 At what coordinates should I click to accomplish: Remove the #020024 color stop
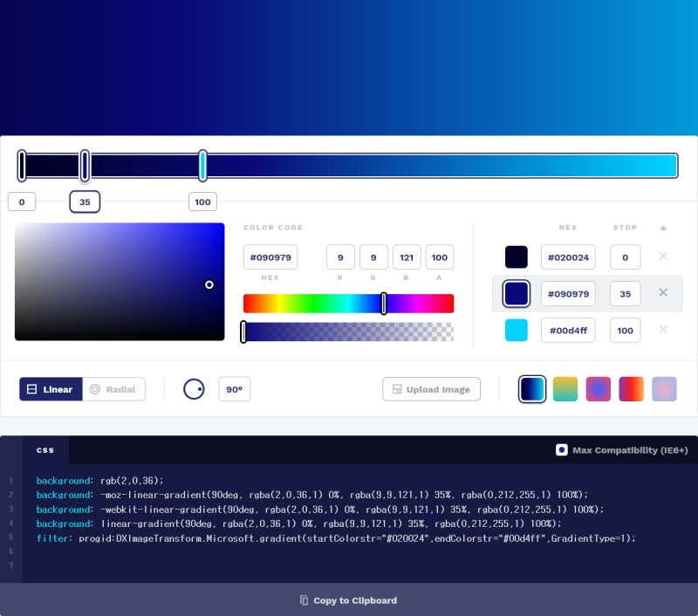663,256
